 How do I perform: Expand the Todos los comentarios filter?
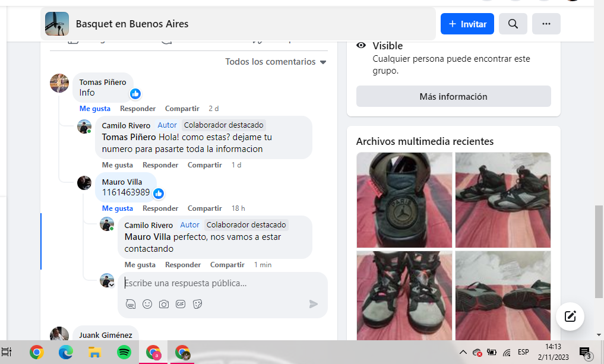(x=276, y=62)
